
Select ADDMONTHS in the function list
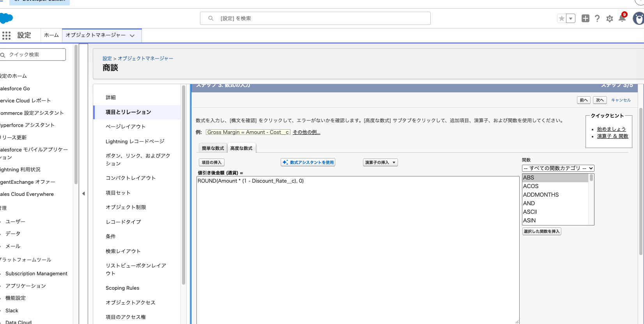coord(541,195)
